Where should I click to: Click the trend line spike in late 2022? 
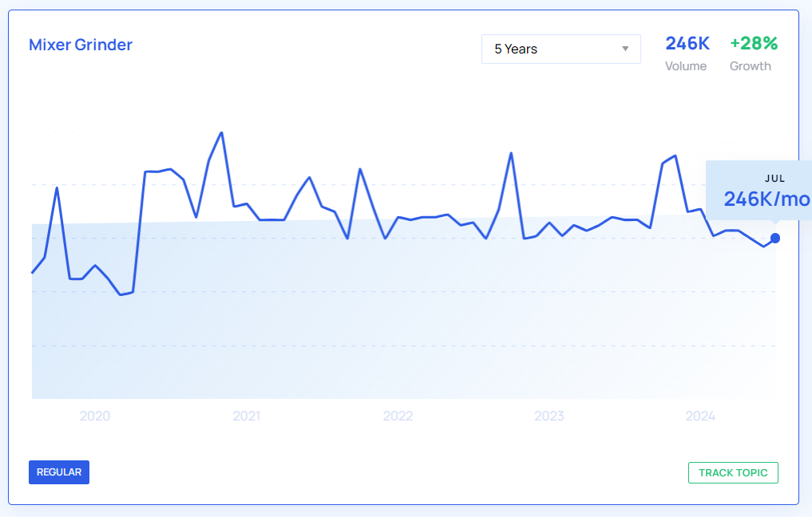tap(511, 153)
